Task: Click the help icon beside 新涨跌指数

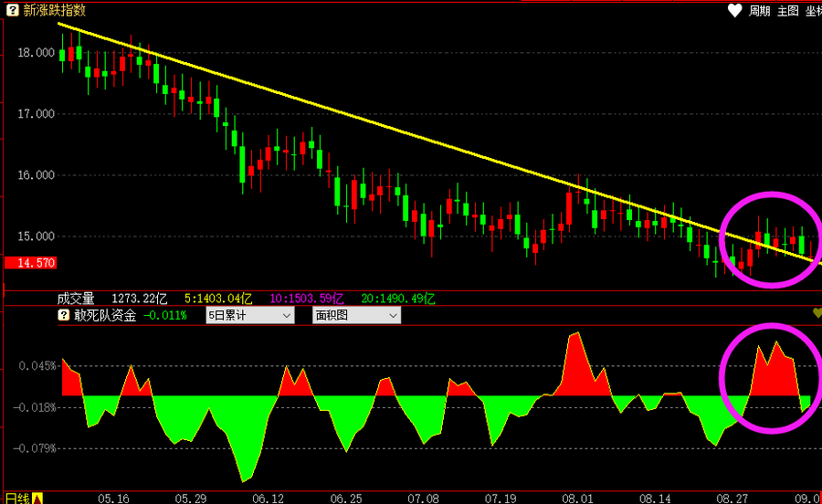Action: 12,10
